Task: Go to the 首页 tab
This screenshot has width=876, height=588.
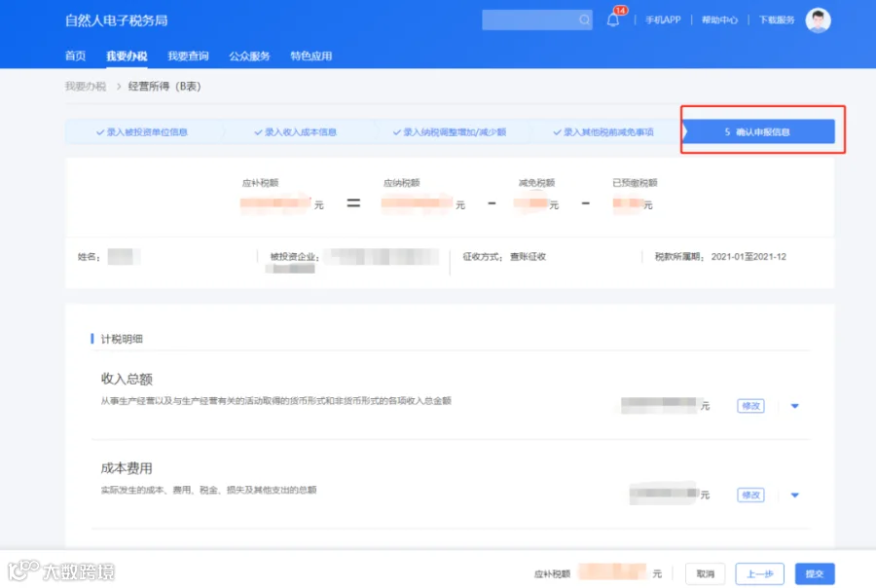Action: [75, 55]
